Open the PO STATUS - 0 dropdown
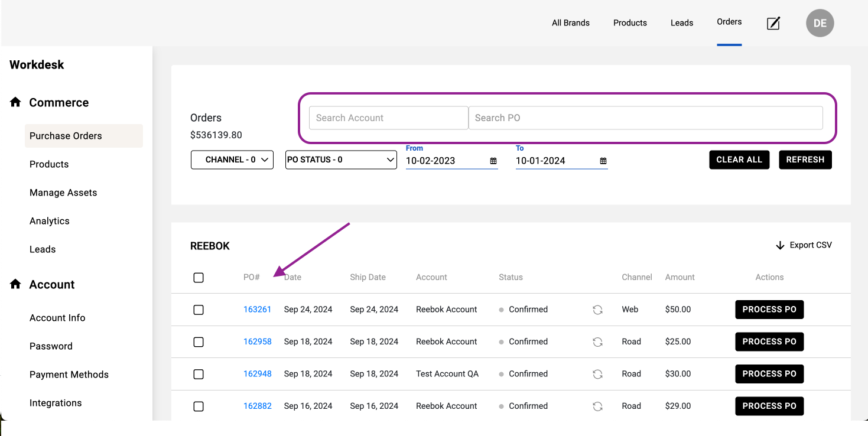Screen dimensions: 868x436 tap(341, 160)
